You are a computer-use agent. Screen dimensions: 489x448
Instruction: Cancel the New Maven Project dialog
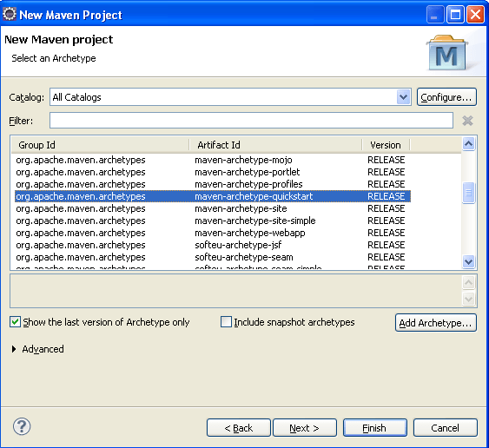[x=446, y=428]
